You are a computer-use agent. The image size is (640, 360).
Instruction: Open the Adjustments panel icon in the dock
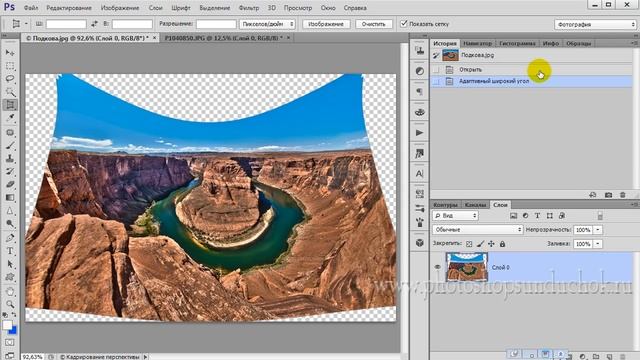pyautogui.click(x=419, y=71)
